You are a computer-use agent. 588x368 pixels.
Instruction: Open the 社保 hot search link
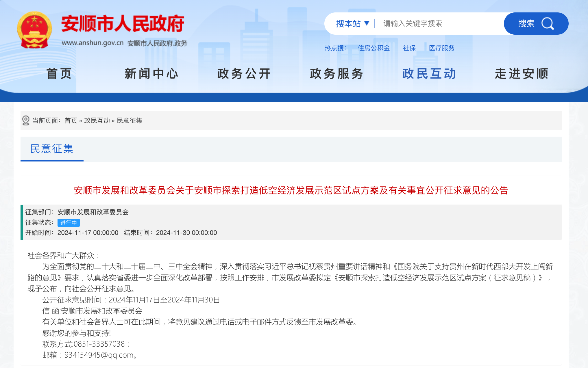click(x=409, y=48)
